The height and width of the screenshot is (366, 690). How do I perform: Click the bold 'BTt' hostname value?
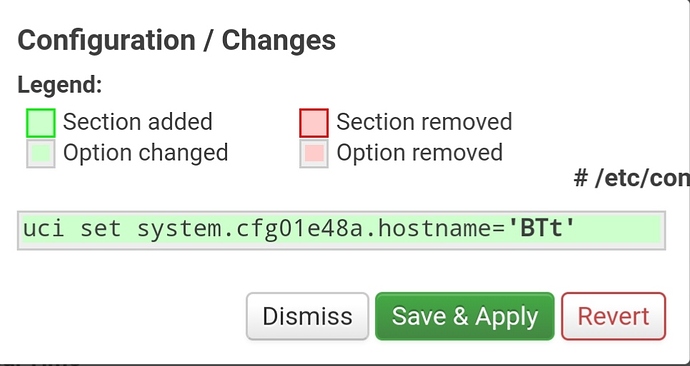[x=542, y=229]
